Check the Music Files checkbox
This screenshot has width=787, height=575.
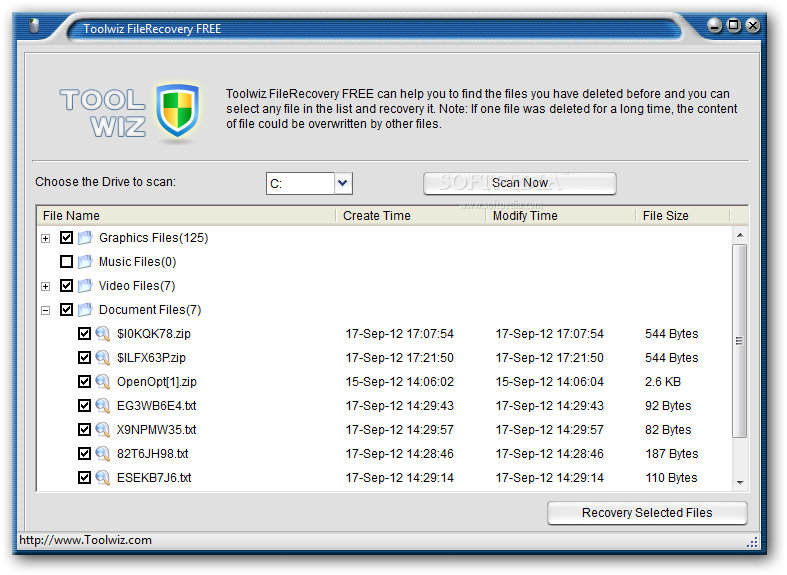tap(66, 261)
